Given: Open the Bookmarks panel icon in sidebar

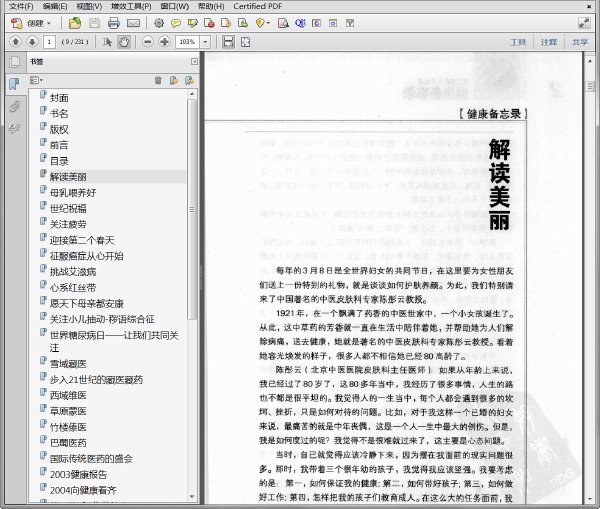Looking at the screenshot, I should pos(14,83).
